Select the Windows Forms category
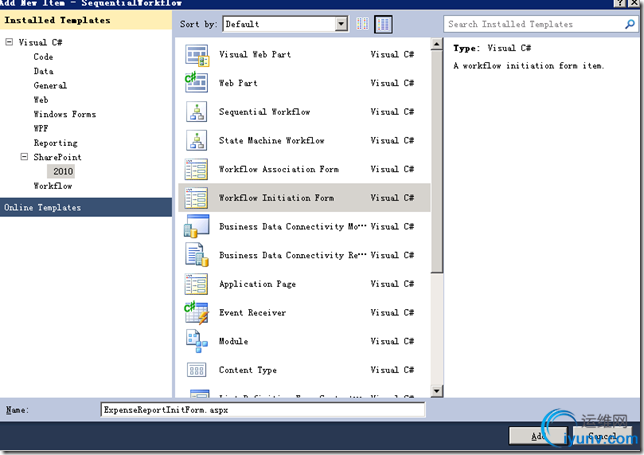Viewport: 644px width, 455px height. [x=64, y=114]
